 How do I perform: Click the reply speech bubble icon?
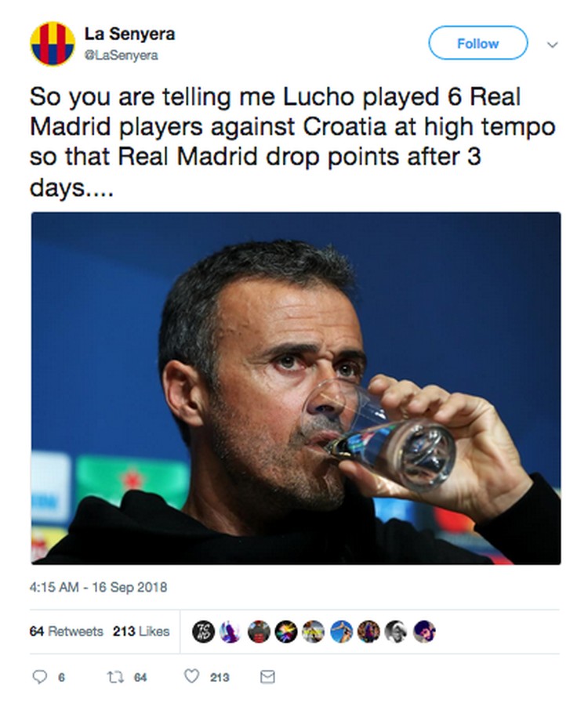[x=39, y=676]
